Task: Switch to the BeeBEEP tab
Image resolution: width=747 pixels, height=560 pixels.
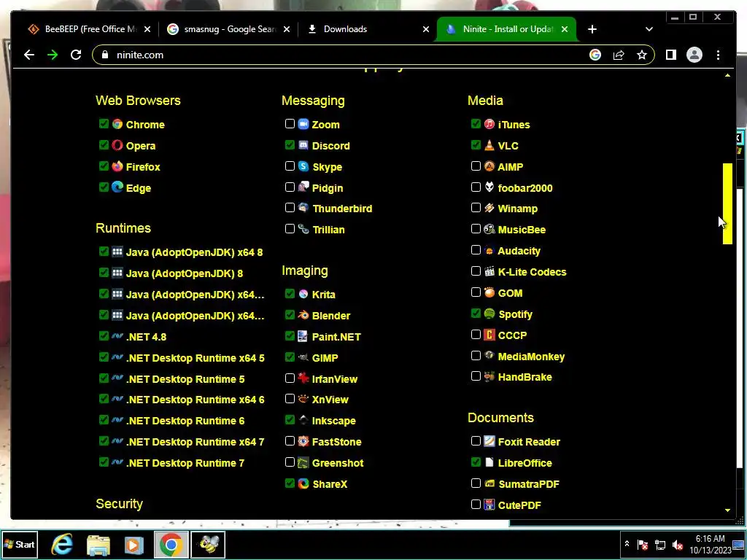Action: click(89, 29)
